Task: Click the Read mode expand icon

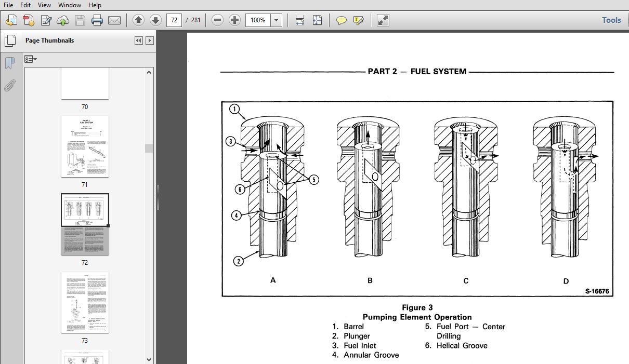Action: (383, 20)
